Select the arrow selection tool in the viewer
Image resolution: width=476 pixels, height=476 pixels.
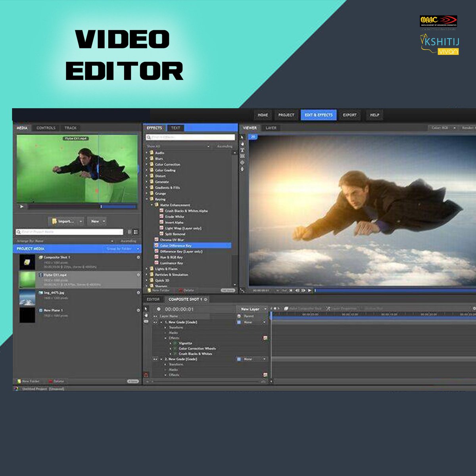point(242,137)
